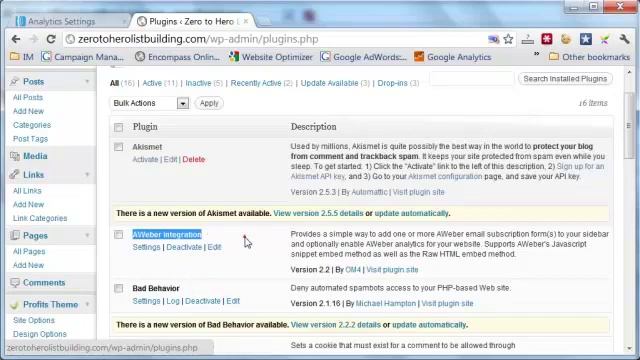This screenshot has height=360, width=640.
Task: Tick the Akismet plugin checkbox
Action: click(x=118, y=147)
